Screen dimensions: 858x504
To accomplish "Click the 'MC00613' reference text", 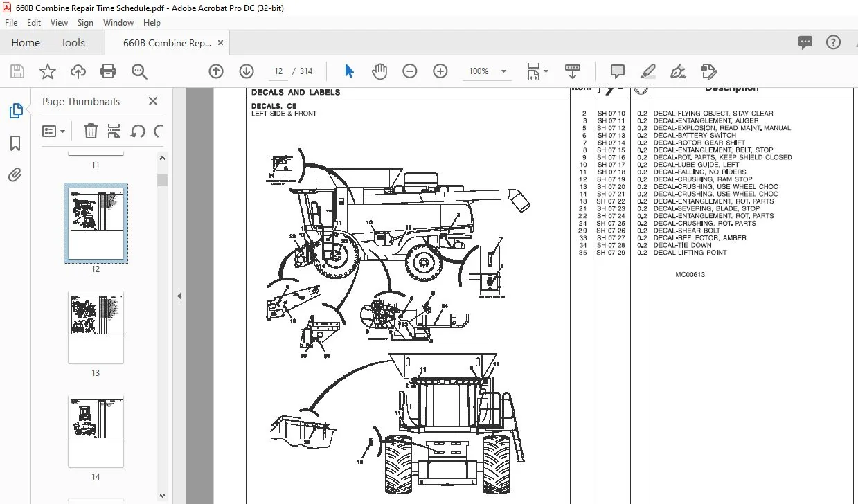I will 690,275.
